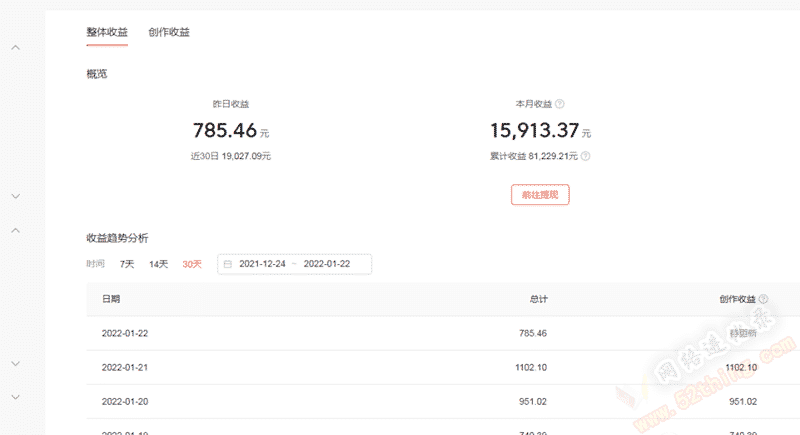This screenshot has width=800, height=435.
Task: Click the 总计 column header
Action: pyautogui.click(x=538, y=299)
